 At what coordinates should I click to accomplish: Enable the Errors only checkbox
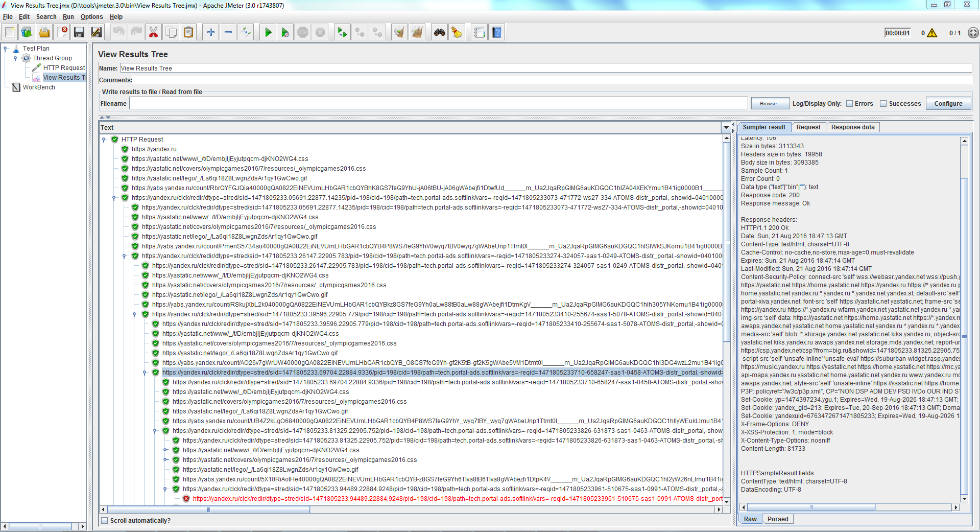[850, 104]
